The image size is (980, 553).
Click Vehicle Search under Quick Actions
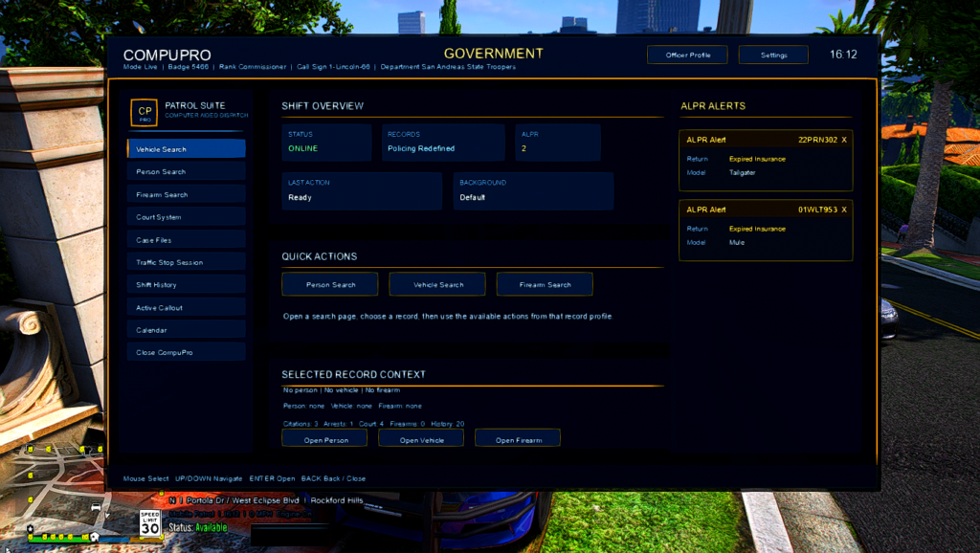click(437, 284)
